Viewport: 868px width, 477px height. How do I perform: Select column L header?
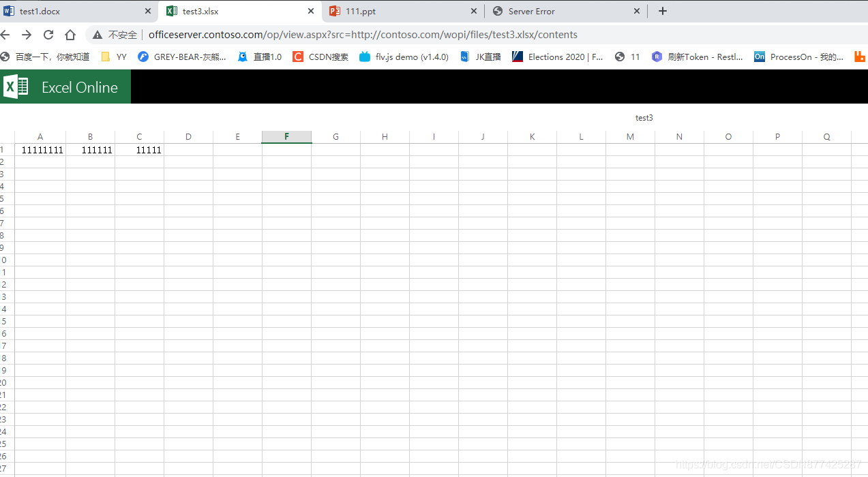tap(581, 137)
